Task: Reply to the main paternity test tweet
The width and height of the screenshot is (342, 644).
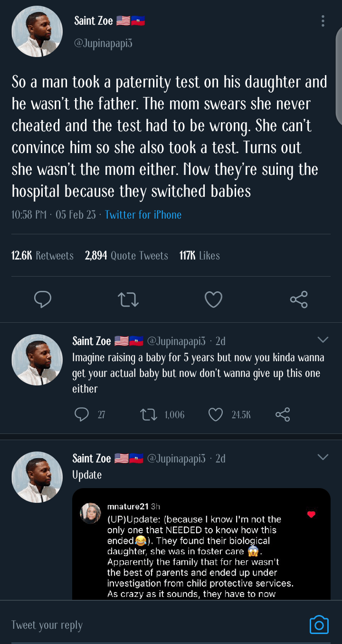Action: (43, 299)
